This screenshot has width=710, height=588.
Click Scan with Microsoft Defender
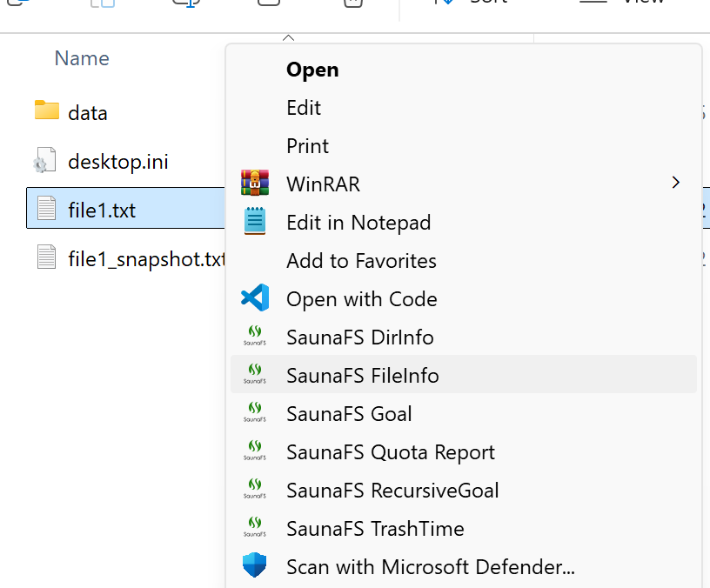pyautogui.click(x=430, y=565)
